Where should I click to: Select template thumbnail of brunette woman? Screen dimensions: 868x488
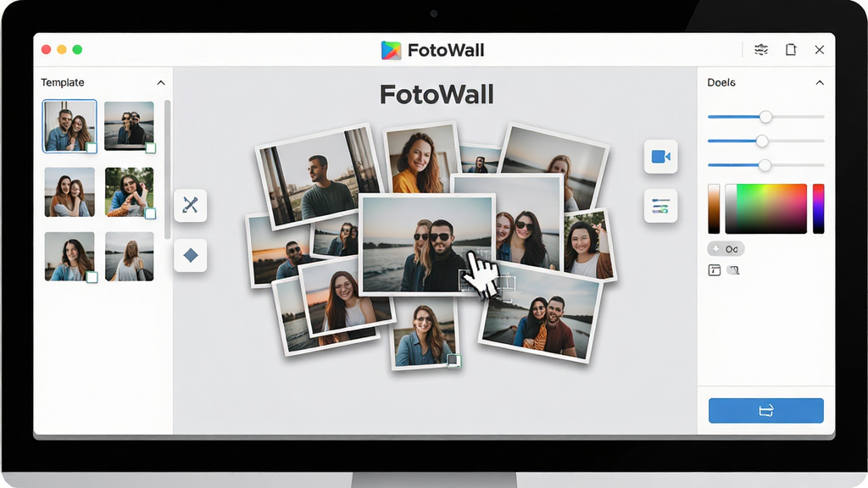(x=70, y=256)
